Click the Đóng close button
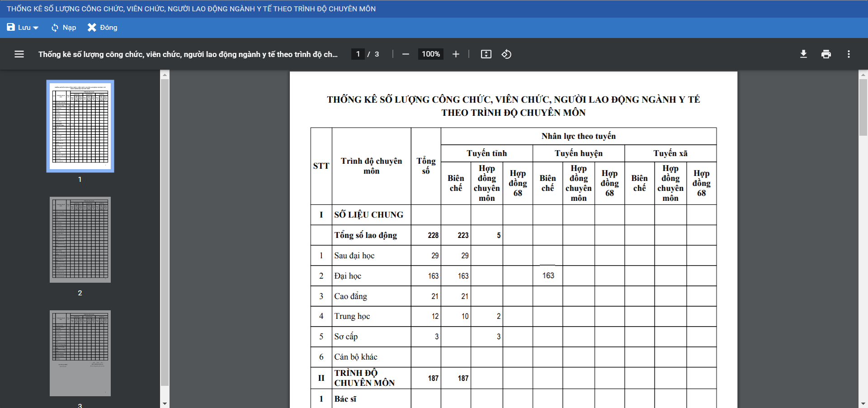This screenshot has height=408, width=868. 102,28
